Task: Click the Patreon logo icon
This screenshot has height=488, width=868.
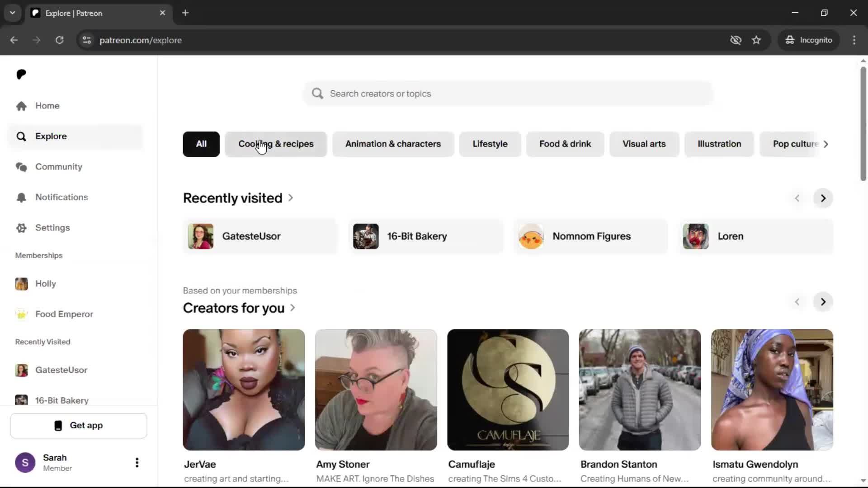Action: (x=21, y=75)
